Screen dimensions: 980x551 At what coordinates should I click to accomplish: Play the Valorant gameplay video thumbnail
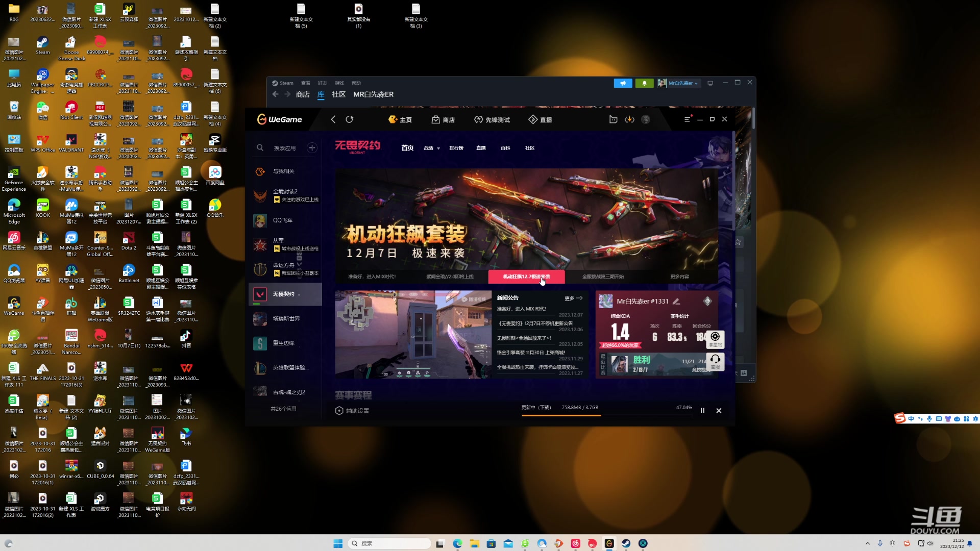tap(413, 335)
